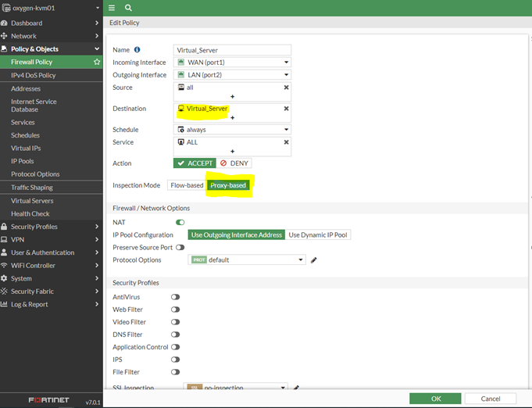The height and width of the screenshot is (408, 532).
Task: Select Flow-based inspection mode
Action: point(187,185)
